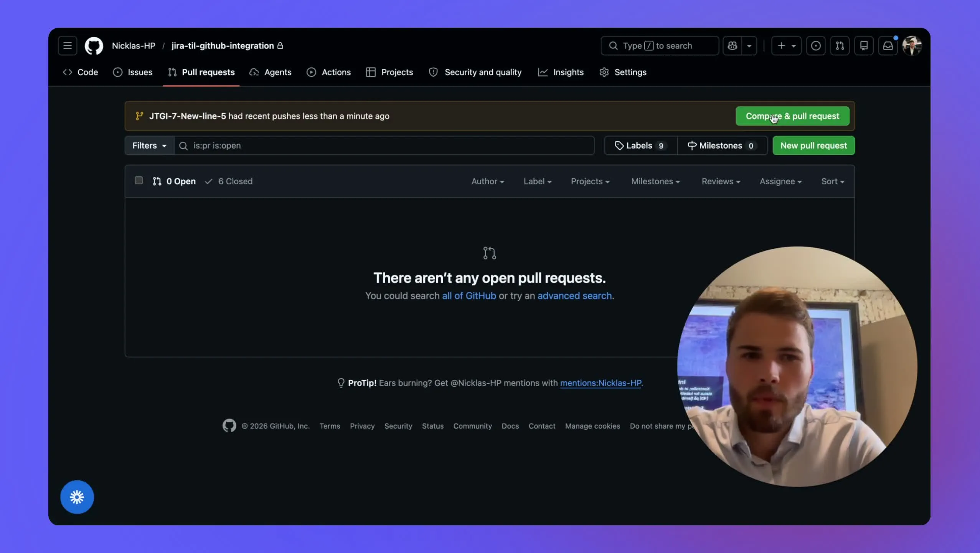The image size is (980, 553).
Task: Open the Status footer link
Action: [x=433, y=426]
